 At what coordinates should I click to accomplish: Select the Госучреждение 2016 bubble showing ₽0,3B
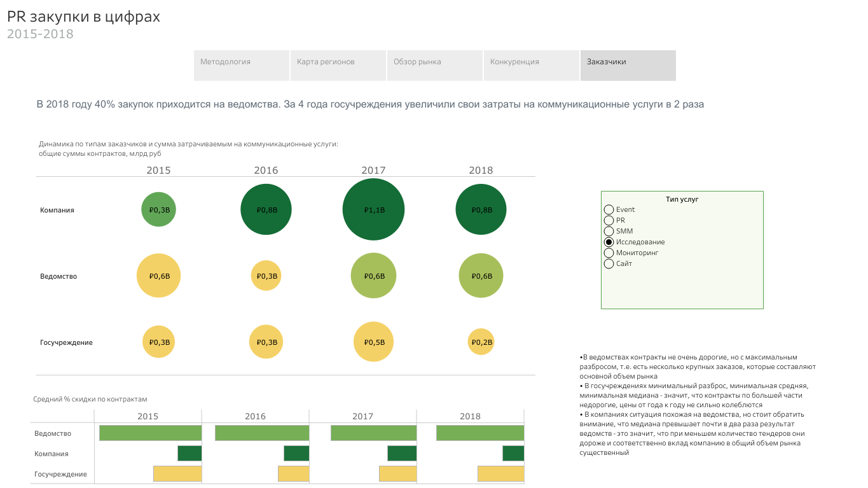[266, 342]
